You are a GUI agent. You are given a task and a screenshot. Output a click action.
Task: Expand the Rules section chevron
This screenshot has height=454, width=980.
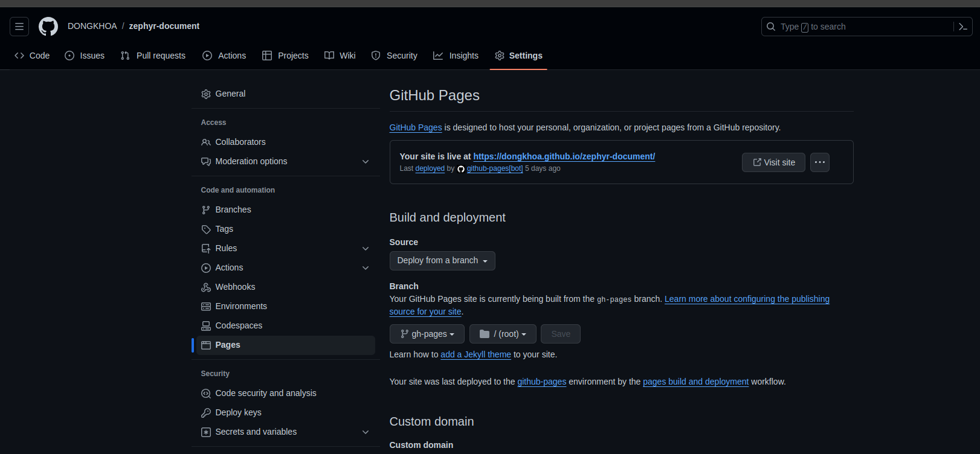pyautogui.click(x=366, y=249)
